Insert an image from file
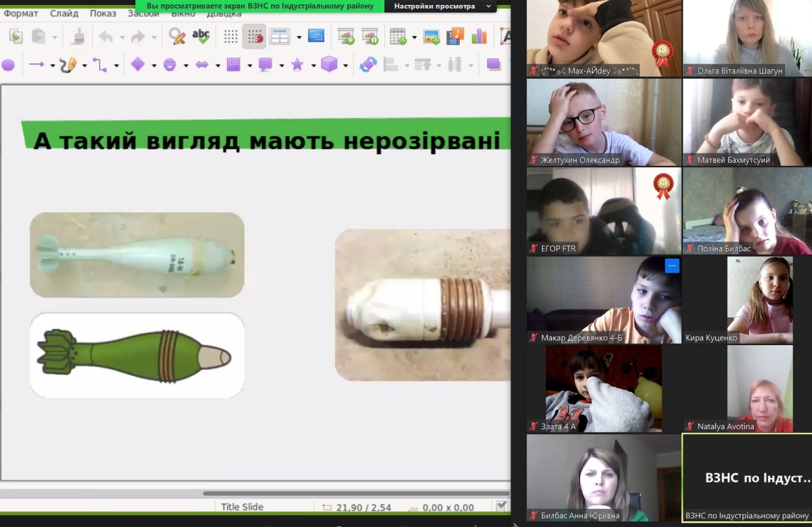This screenshot has height=527, width=812. tap(432, 37)
